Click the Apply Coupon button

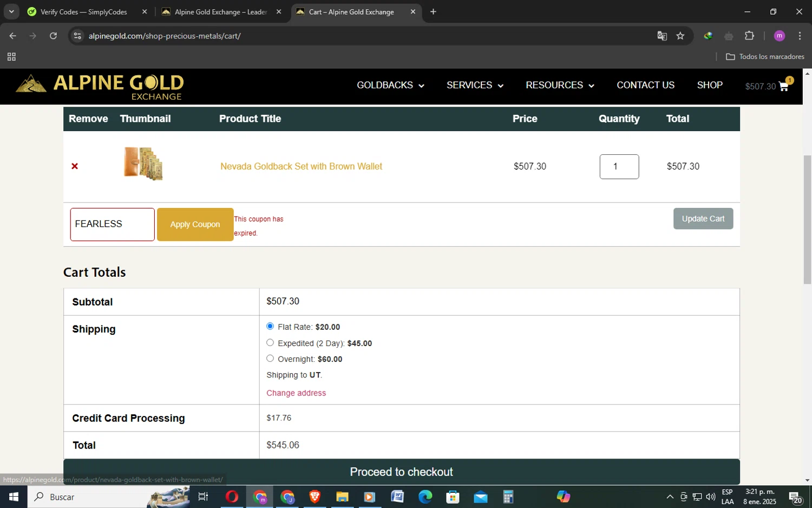(195, 224)
